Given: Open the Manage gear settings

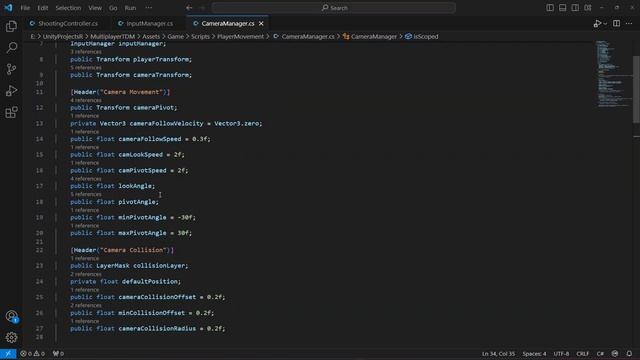Looking at the screenshot, I should click(11, 338).
